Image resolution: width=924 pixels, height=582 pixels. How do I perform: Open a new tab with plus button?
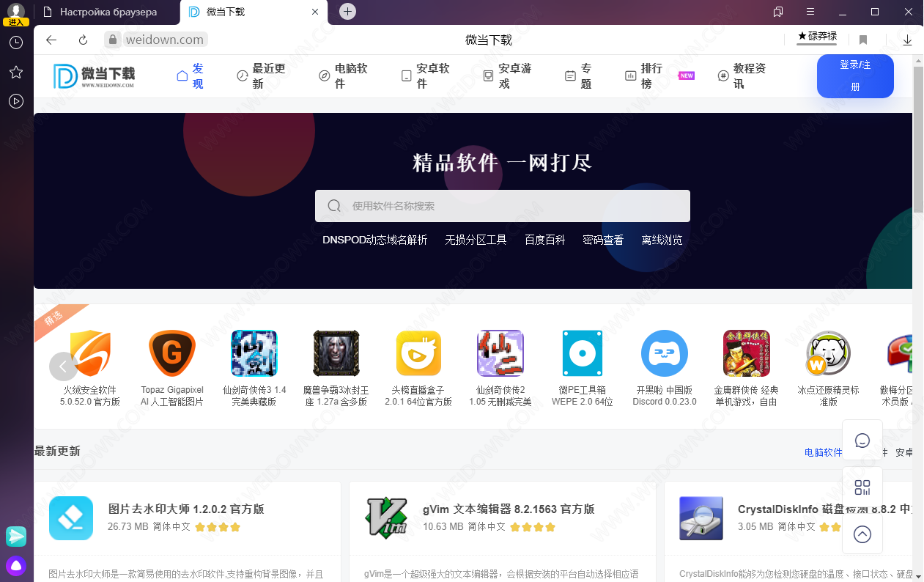(x=348, y=11)
